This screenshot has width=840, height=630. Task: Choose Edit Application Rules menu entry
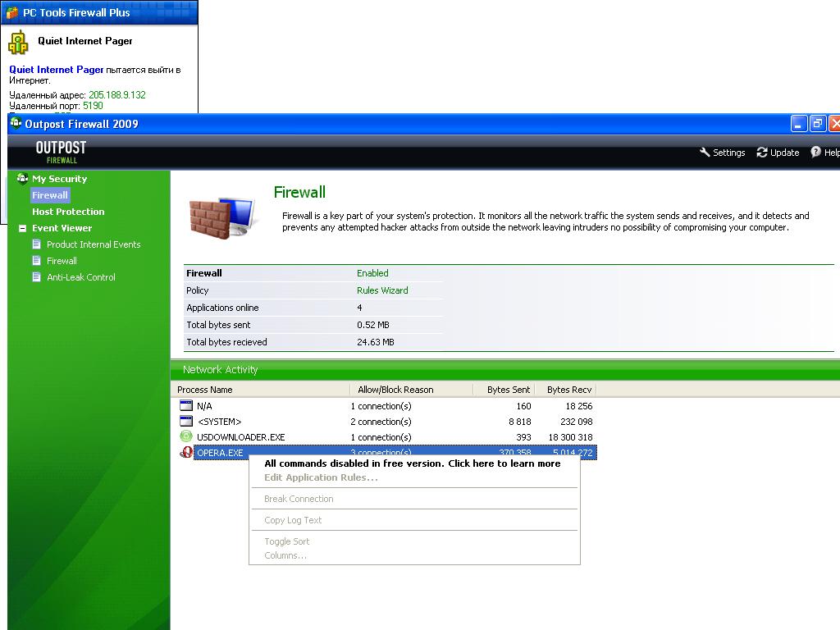(x=321, y=477)
